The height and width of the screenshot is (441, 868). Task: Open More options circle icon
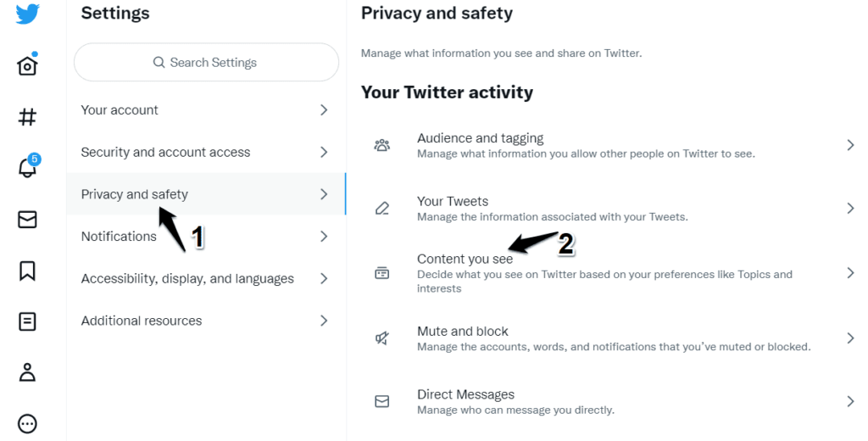pyautogui.click(x=27, y=424)
